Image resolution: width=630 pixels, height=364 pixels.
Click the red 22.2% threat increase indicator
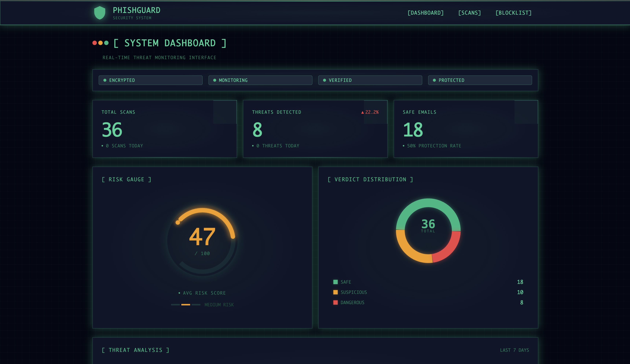click(370, 112)
